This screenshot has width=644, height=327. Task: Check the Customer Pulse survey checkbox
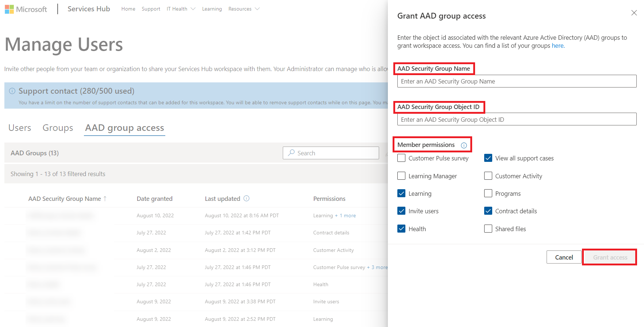401,158
